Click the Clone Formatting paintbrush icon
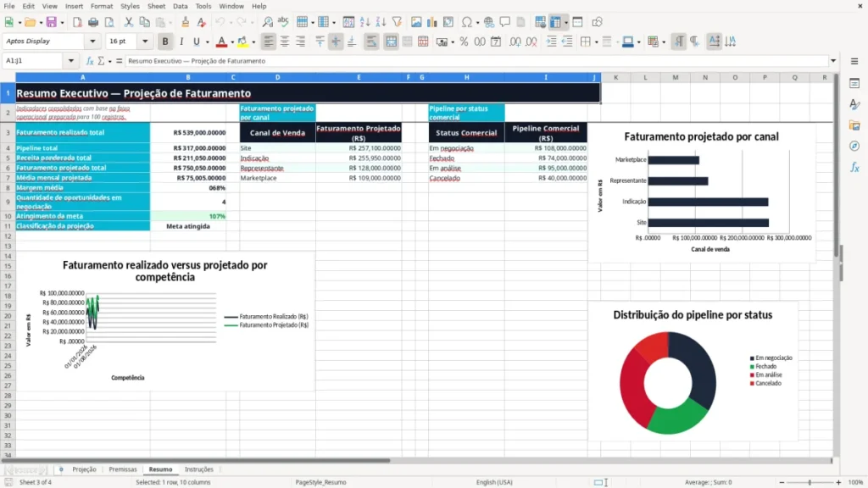Viewport: 868px width, 488px height. (x=186, y=22)
